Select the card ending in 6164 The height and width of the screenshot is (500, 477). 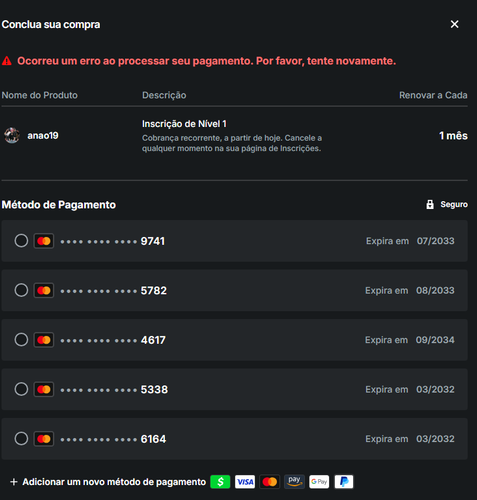click(21, 438)
